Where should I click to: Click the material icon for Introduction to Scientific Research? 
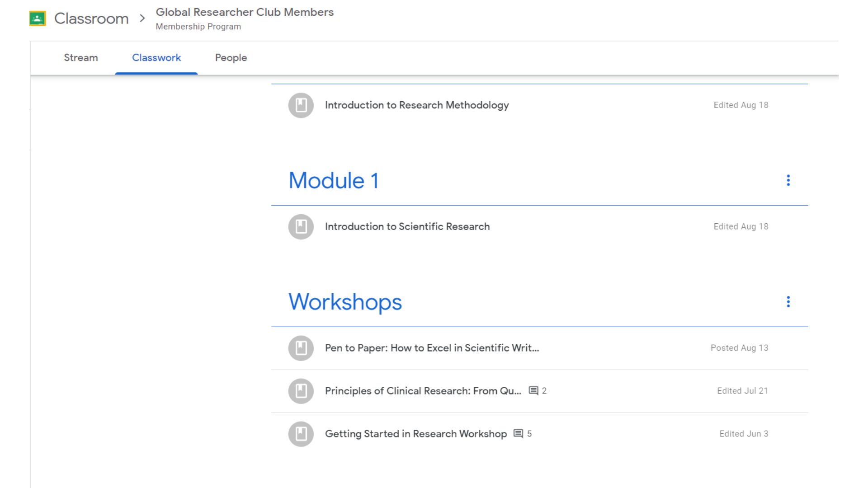301,227
